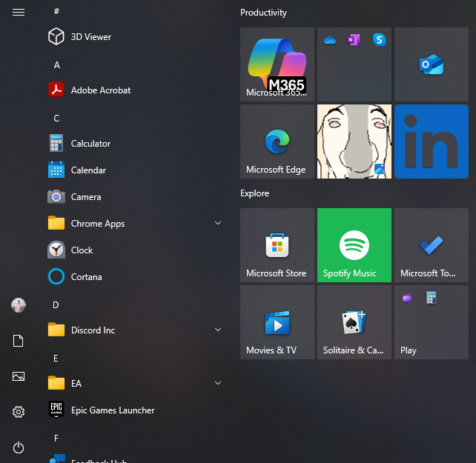Open the Chrome Apps folder entry

(135, 224)
